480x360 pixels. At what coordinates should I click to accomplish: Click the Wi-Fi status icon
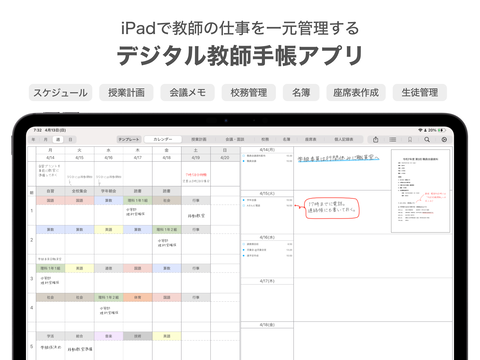420,130
